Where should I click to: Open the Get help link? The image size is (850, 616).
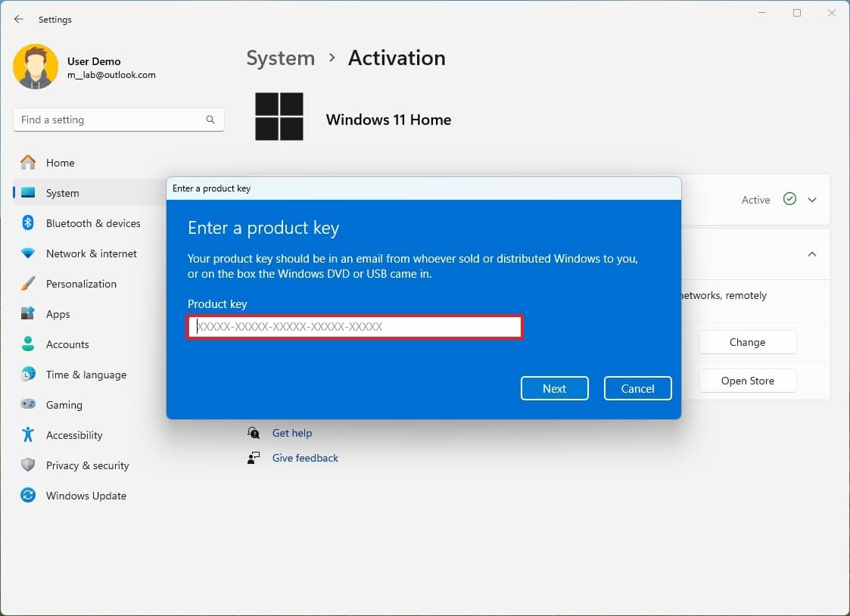tap(291, 433)
